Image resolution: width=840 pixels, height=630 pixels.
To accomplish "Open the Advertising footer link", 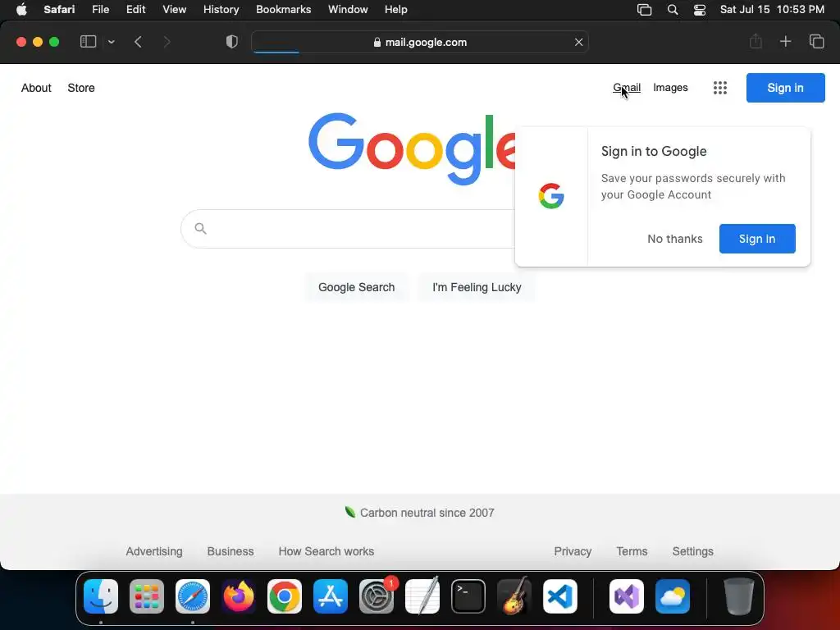I will [154, 551].
